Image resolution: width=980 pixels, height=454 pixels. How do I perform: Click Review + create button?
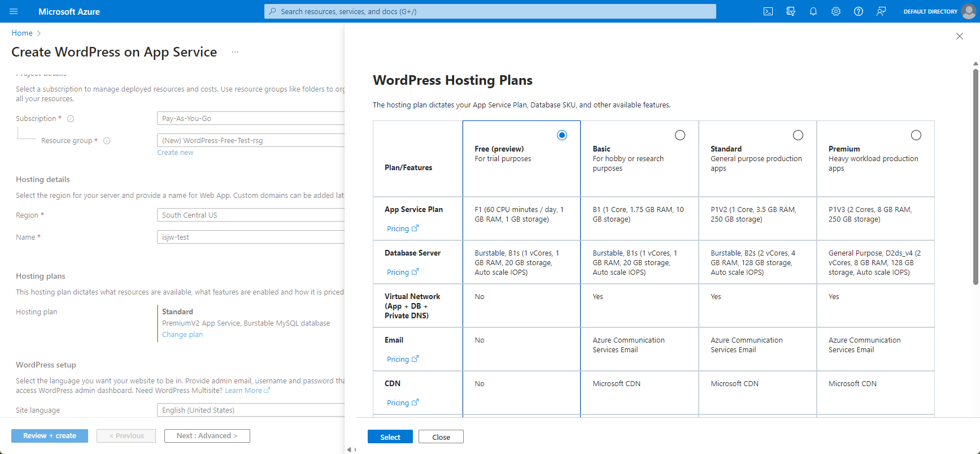[50, 436]
